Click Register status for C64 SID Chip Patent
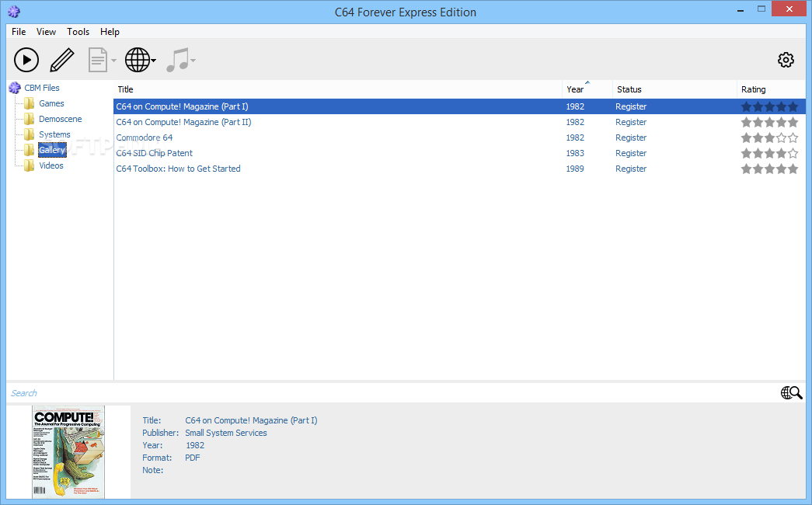The width and height of the screenshot is (812, 505). coord(631,153)
